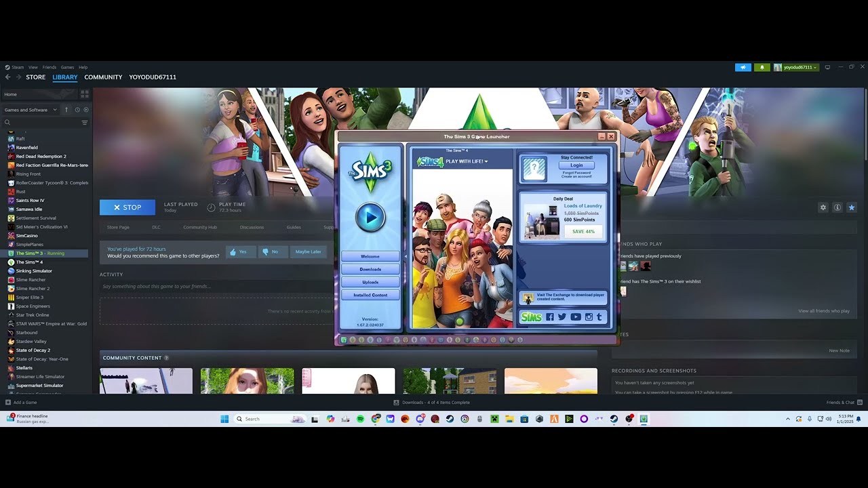Image resolution: width=868 pixels, height=488 pixels.
Task: Open the game settings gear icon
Action: 823,207
